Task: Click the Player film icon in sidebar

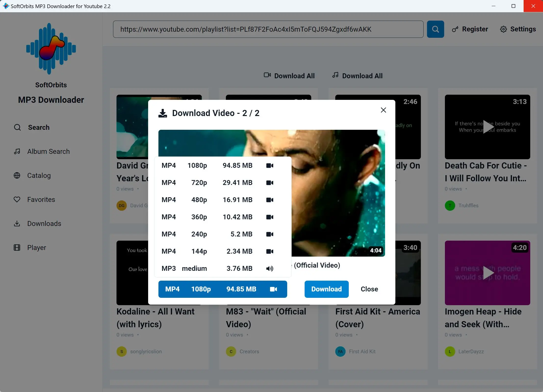Action: [17, 248]
